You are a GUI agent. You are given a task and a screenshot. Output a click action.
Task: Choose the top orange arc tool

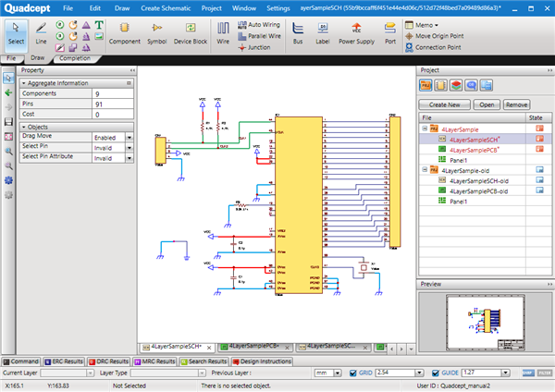pyautogui.click(x=73, y=25)
